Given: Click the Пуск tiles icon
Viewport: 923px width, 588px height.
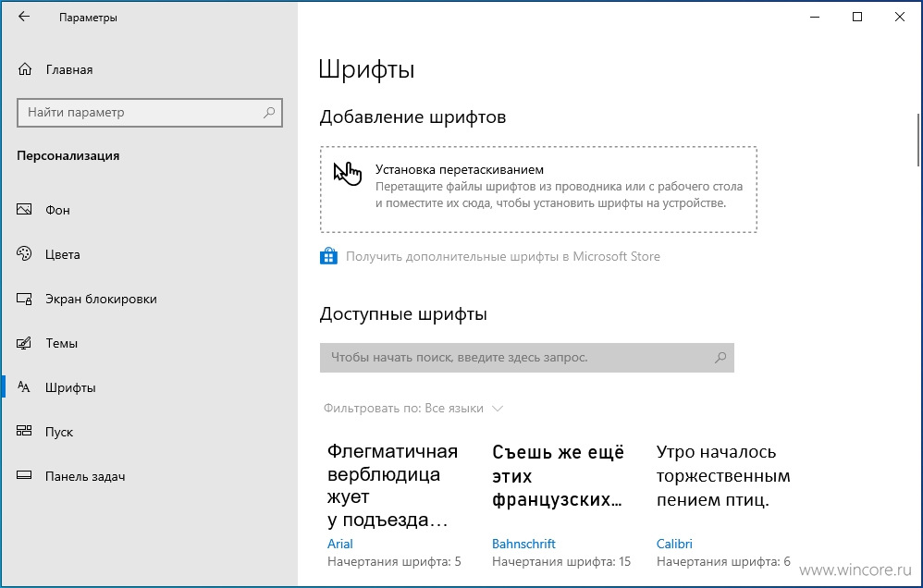Looking at the screenshot, I should click(24, 431).
